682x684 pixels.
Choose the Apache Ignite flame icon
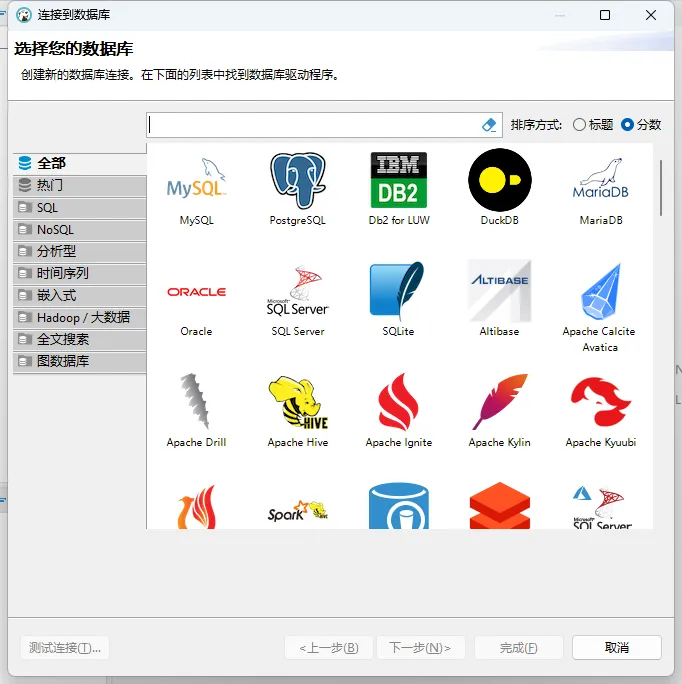[398, 401]
